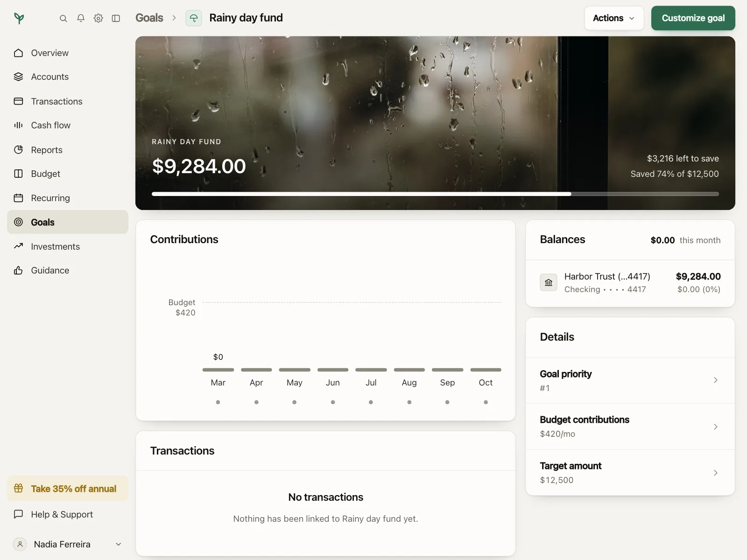
Task: Click the dot under Sep
Action: click(447, 402)
